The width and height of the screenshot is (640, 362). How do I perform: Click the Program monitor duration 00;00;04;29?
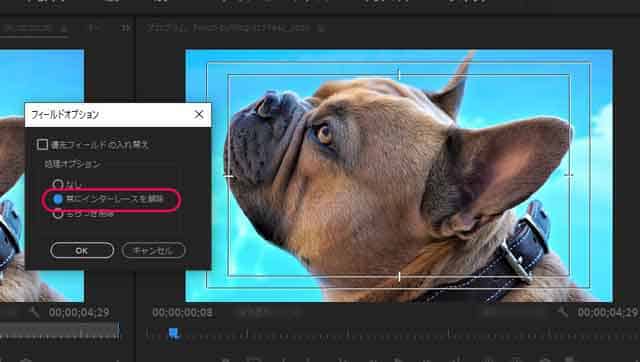click(608, 313)
